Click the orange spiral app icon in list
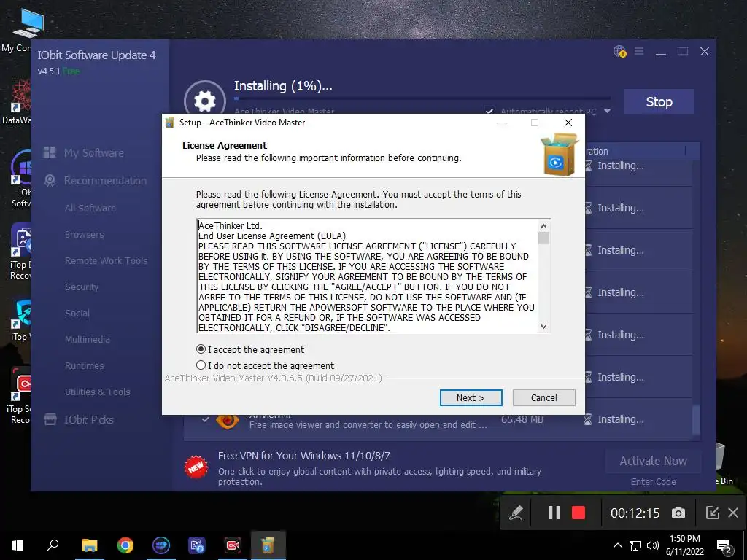The image size is (747, 560). point(228,421)
